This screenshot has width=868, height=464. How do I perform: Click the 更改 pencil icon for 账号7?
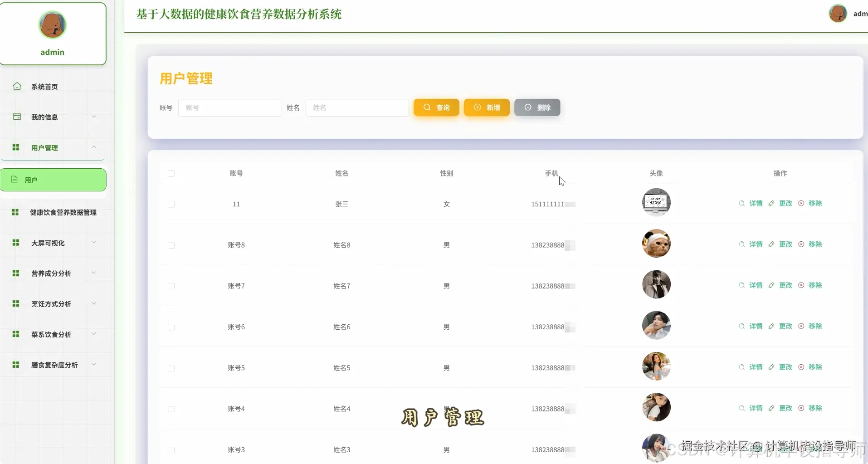tap(771, 285)
